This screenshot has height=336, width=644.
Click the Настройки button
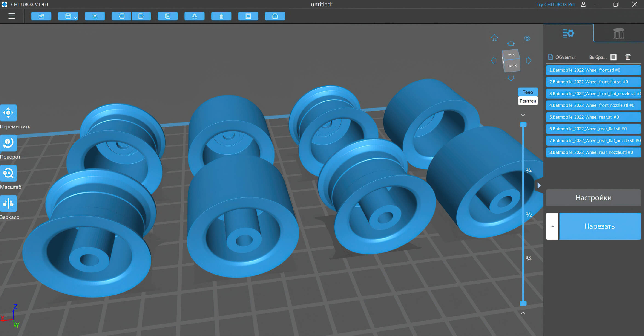point(593,198)
